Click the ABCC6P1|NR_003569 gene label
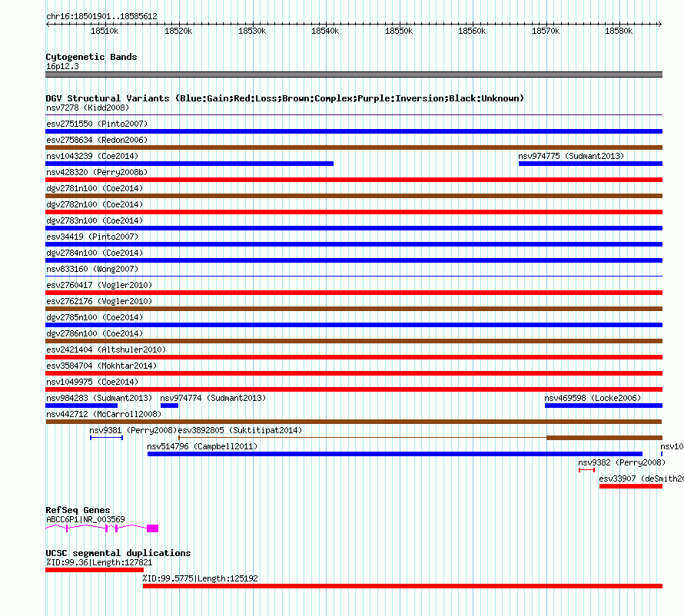The width and height of the screenshot is (684, 616). click(x=85, y=519)
